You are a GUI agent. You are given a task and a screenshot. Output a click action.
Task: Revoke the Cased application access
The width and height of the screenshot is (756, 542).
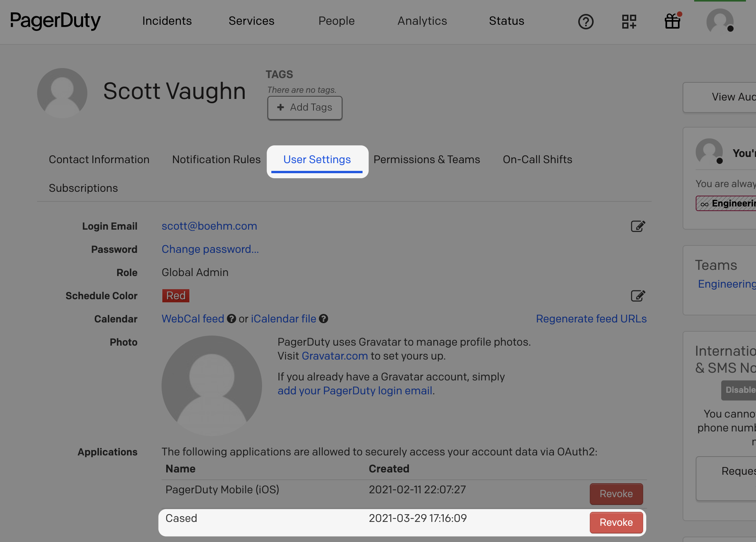click(616, 522)
